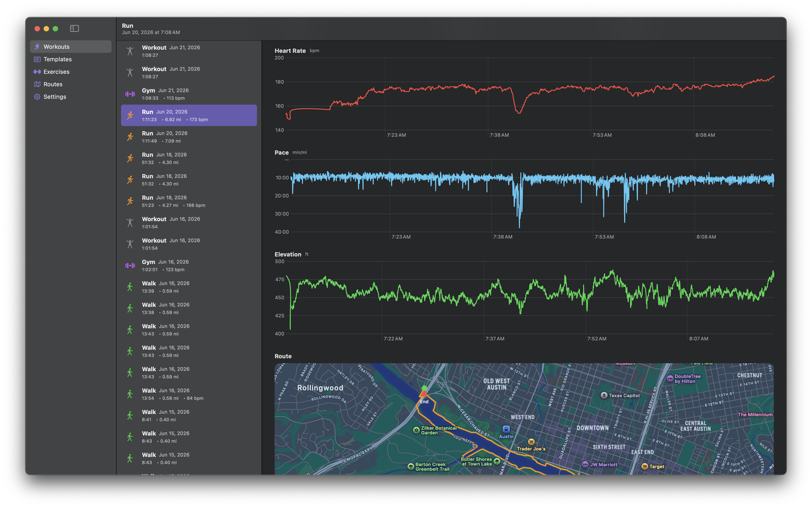The height and width of the screenshot is (508, 812).
Task: Select Gym Jun 16 with 123 bpm
Action: (x=189, y=266)
